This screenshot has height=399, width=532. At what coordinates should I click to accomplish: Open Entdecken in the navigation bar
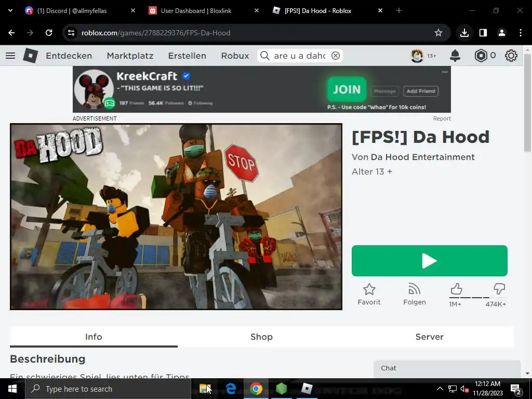coord(69,56)
